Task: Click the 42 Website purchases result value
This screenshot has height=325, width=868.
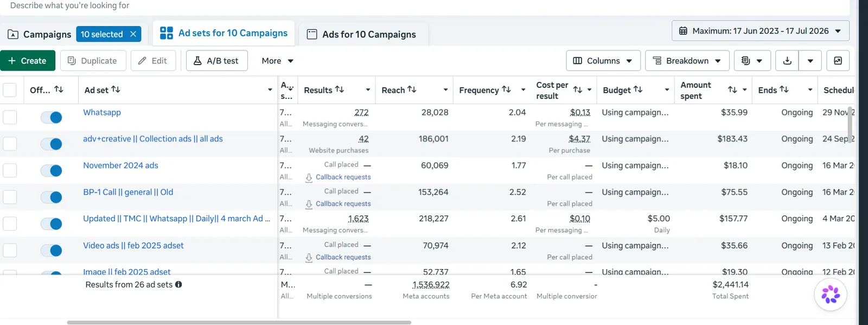Action: click(x=363, y=139)
